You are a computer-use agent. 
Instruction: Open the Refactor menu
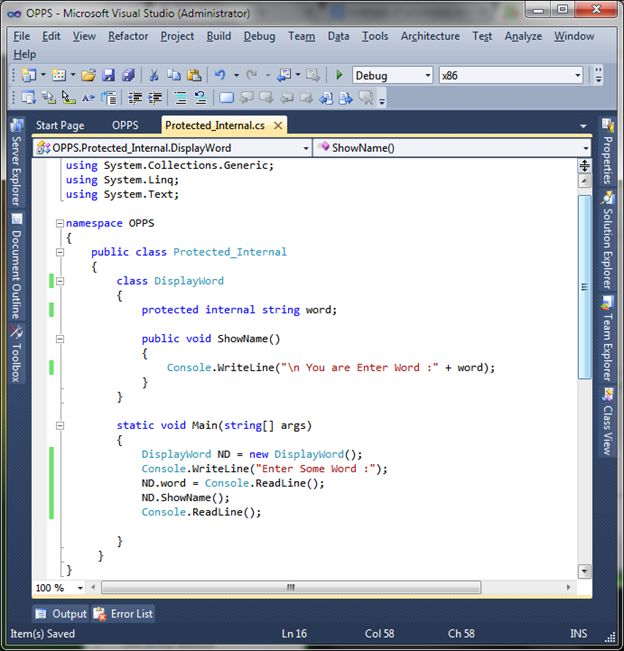[x=128, y=36]
